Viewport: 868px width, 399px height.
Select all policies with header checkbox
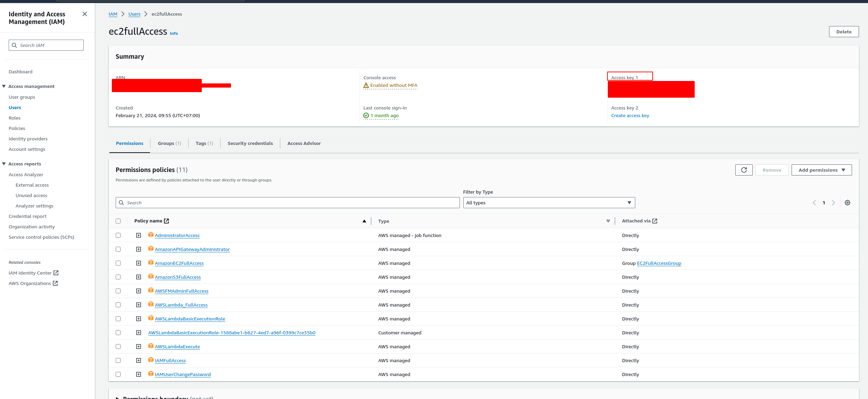(118, 221)
